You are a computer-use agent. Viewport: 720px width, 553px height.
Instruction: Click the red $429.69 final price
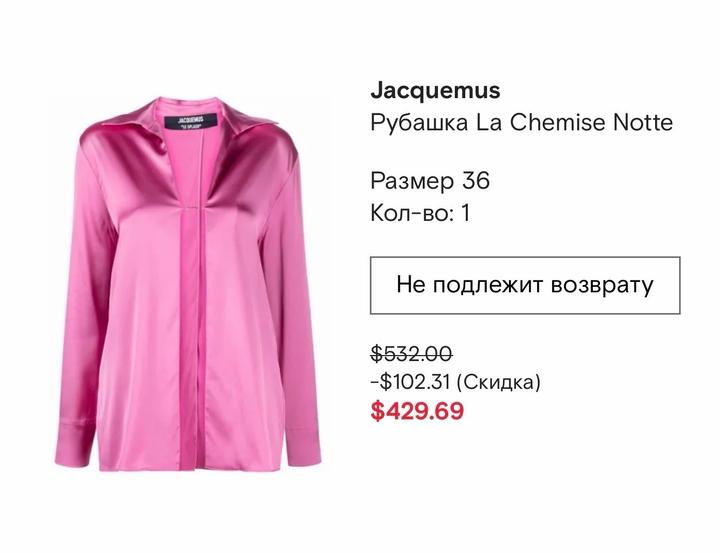(x=417, y=411)
